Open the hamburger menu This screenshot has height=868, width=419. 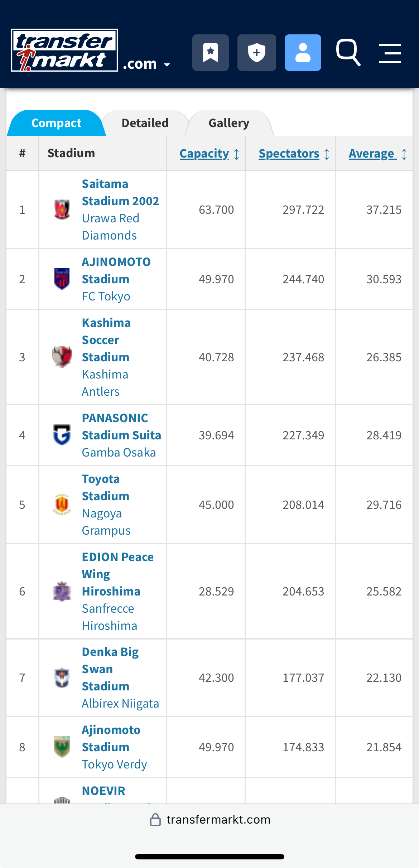coord(390,53)
